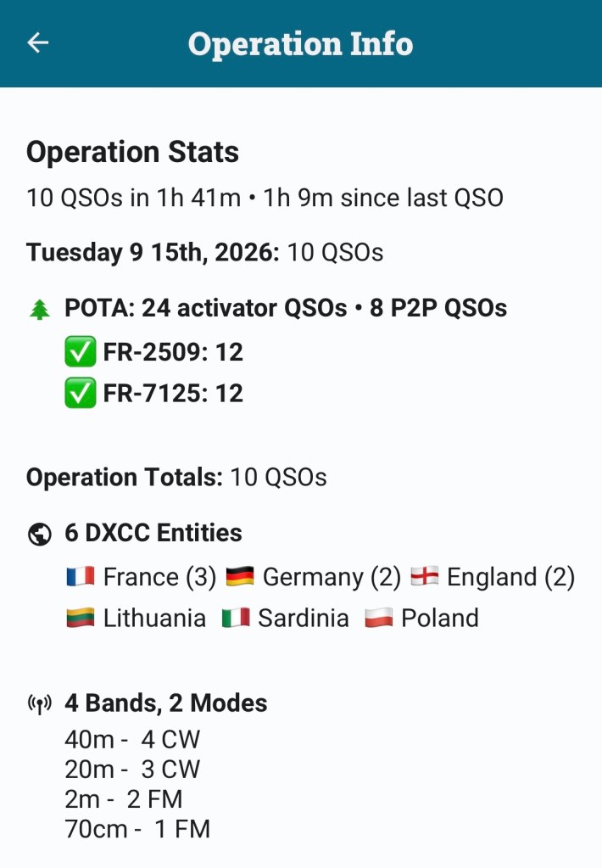
Task: Select the Lithuania flag icon
Action: tap(81, 619)
